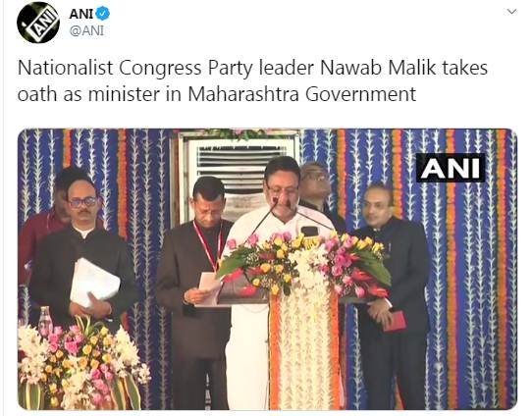Viewport: 532px width, 416px height.
Task: Click the words 'Maharashtra Government' in the tweet
Action: [x=301, y=94]
